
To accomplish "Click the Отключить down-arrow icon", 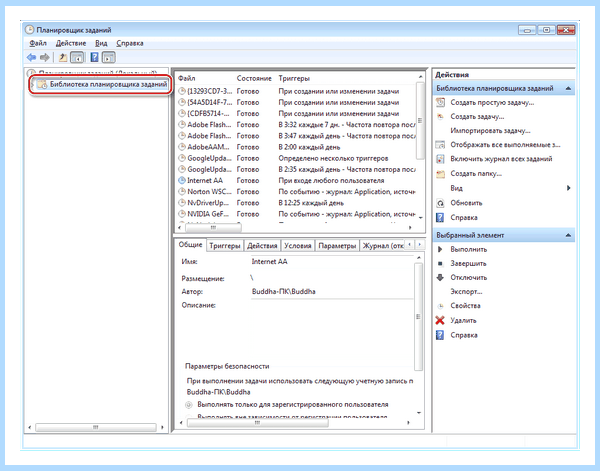I will point(440,278).
